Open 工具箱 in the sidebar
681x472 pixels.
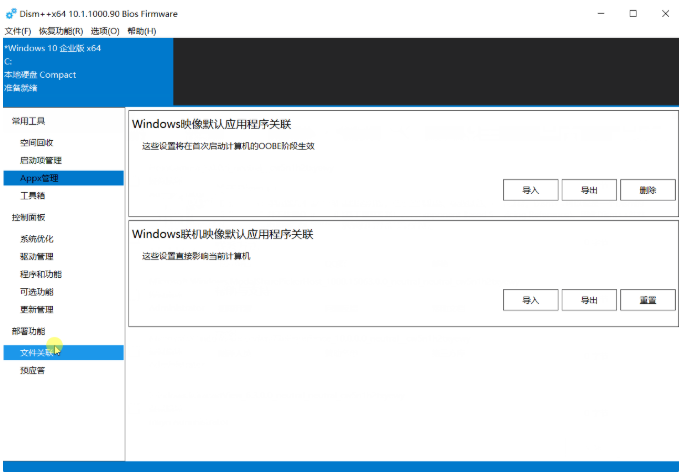point(63,195)
